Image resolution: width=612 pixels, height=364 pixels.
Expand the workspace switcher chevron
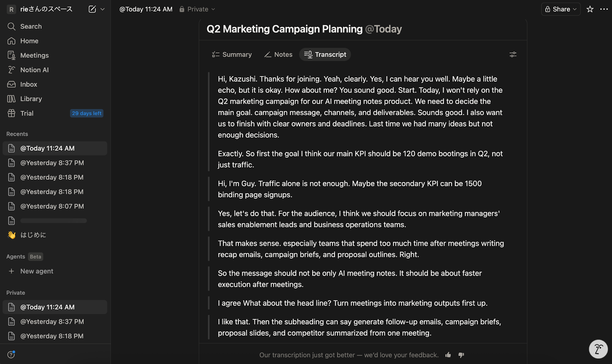click(103, 9)
